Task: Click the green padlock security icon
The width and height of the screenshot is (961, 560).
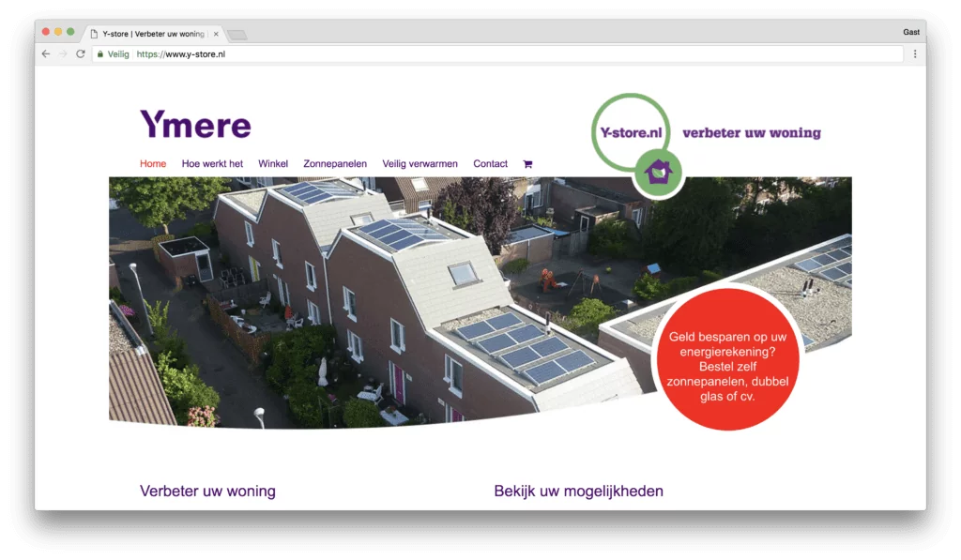Action: 100,54
